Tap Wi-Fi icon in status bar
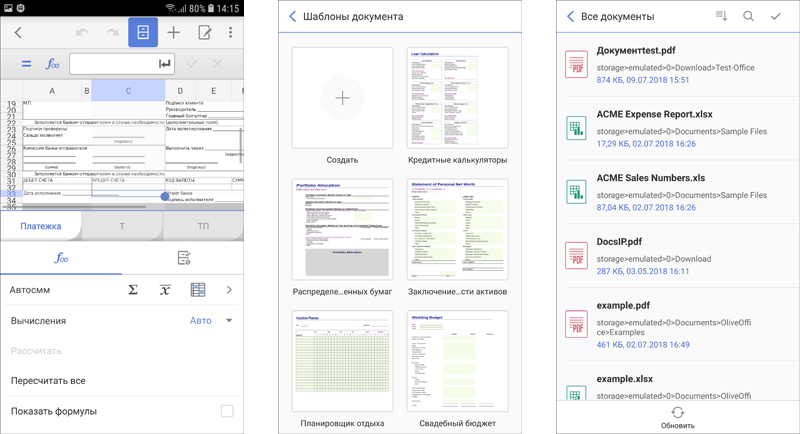Image resolution: width=800 pixels, height=434 pixels. 171,8
